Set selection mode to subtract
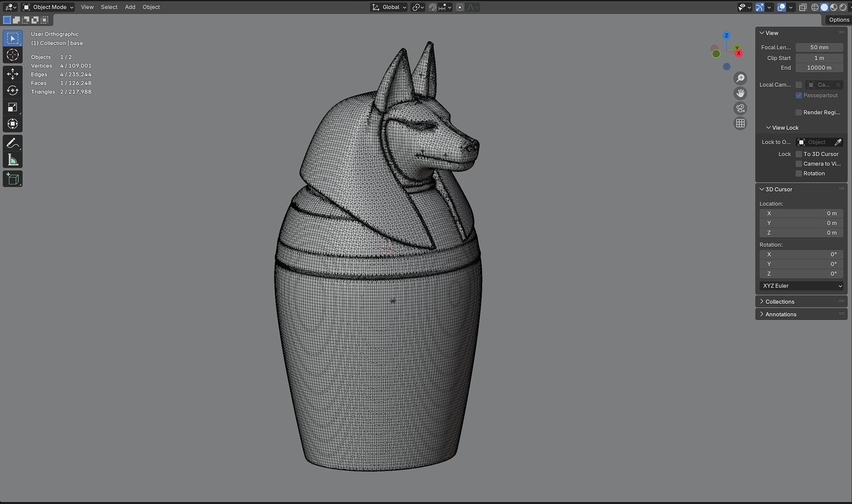 point(26,20)
